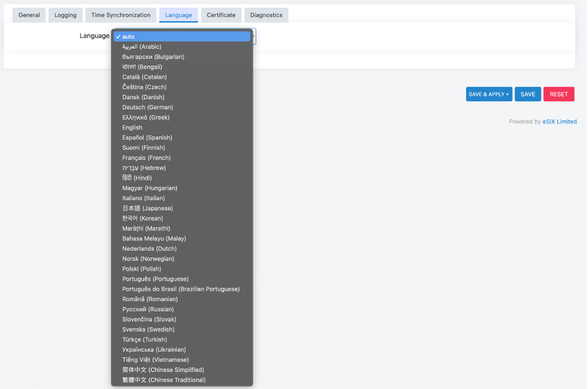Click the SAVE button
The image size is (588, 389).
click(528, 94)
